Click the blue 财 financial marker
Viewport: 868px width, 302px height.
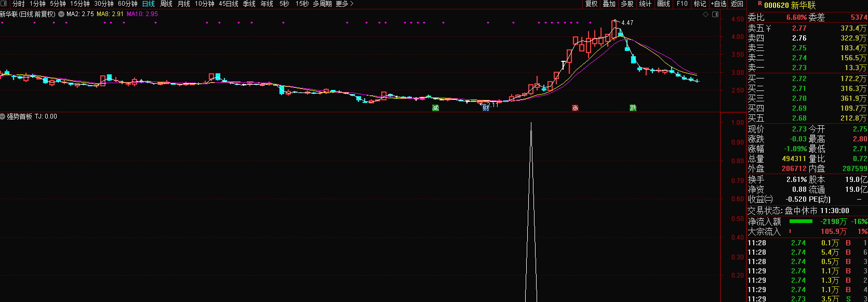pos(486,108)
